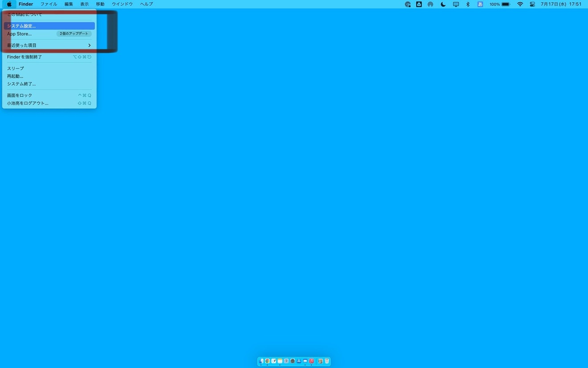The width and height of the screenshot is (588, 368).
Task: Open the 表示 menu
Action: [x=84, y=4]
